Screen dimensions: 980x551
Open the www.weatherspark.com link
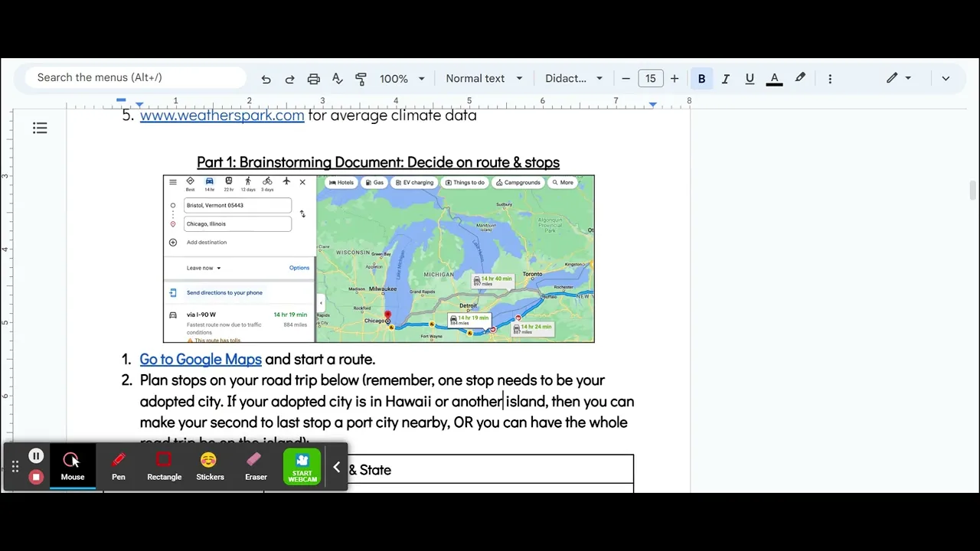pyautogui.click(x=222, y=116)
